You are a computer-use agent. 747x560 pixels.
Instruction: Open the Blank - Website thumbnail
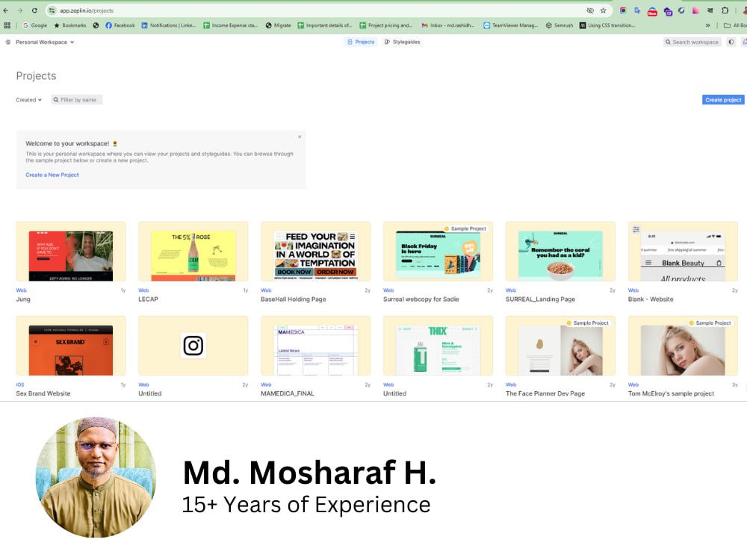pos(683,252)
